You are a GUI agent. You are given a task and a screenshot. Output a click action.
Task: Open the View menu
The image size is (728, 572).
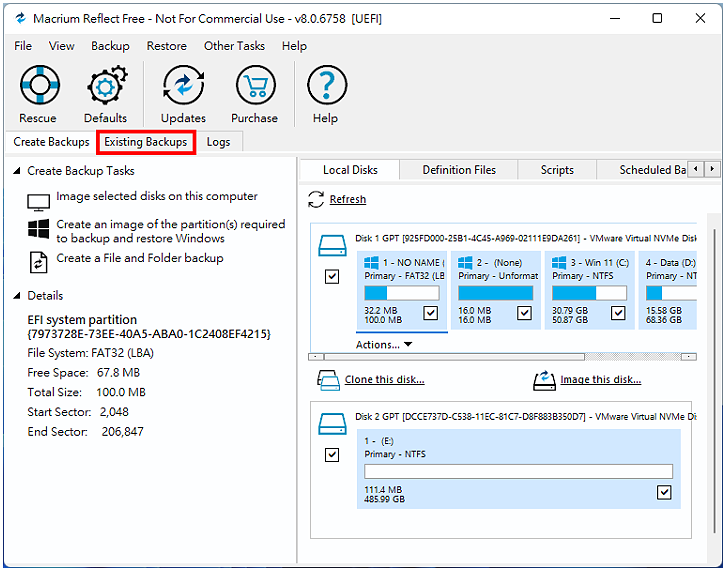[x=62, y=46]
